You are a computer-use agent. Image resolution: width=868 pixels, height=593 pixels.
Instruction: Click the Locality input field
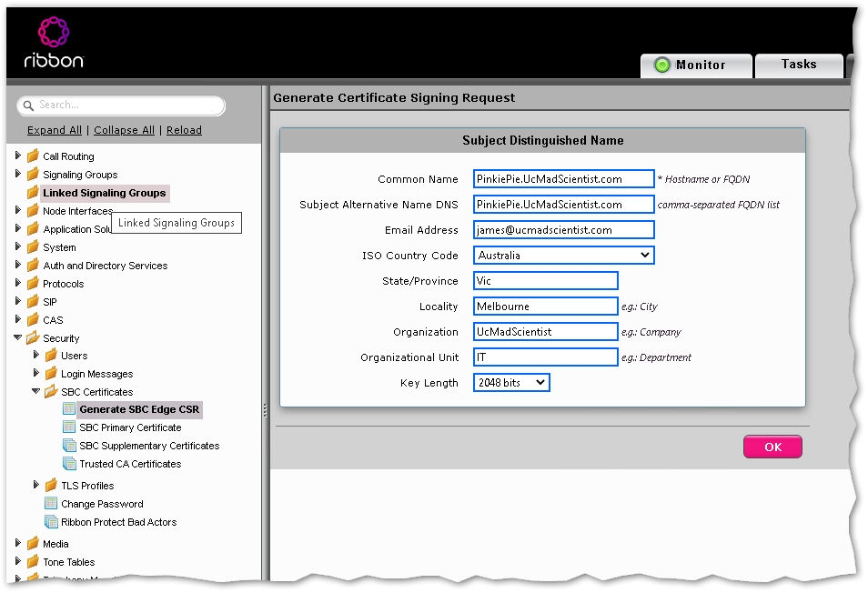point(545,306)
